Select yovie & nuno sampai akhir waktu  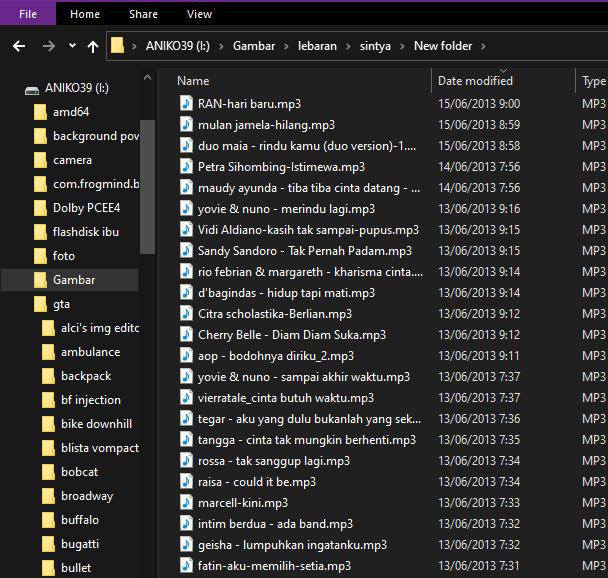tap(304, 377)
